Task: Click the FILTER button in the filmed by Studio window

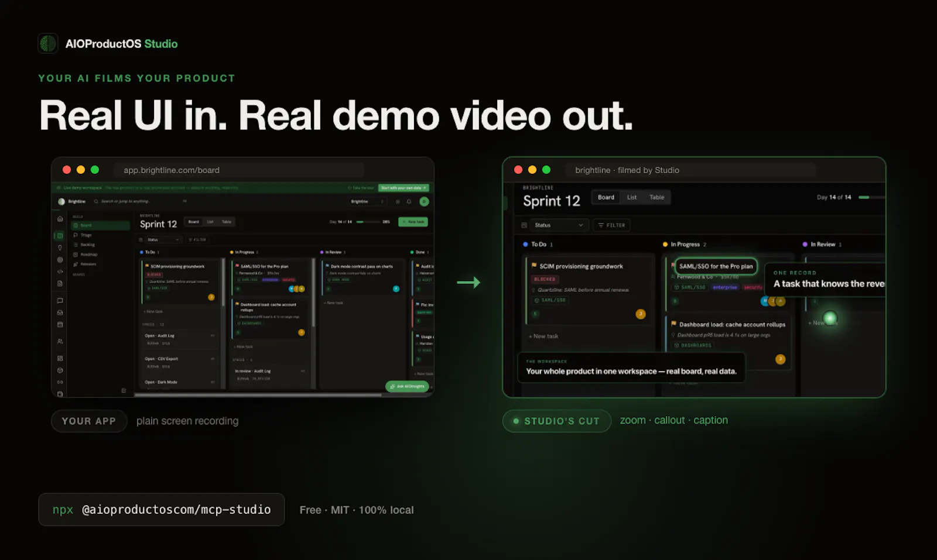Action: pos(612,225)
